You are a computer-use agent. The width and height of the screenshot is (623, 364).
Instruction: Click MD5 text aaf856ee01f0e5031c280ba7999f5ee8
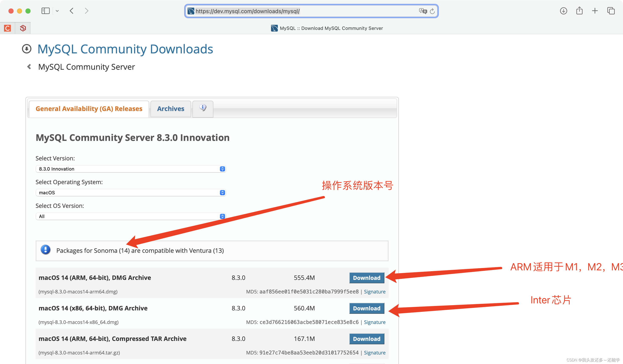[x=309, y=292]
